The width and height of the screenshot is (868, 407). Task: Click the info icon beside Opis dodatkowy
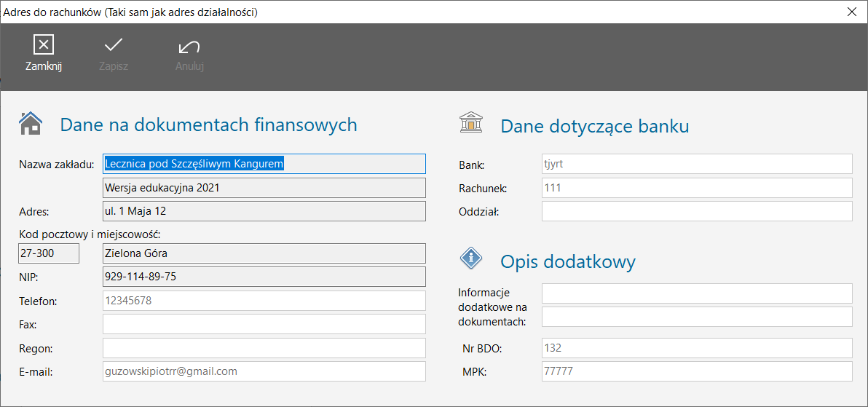(x=471, y=258)
